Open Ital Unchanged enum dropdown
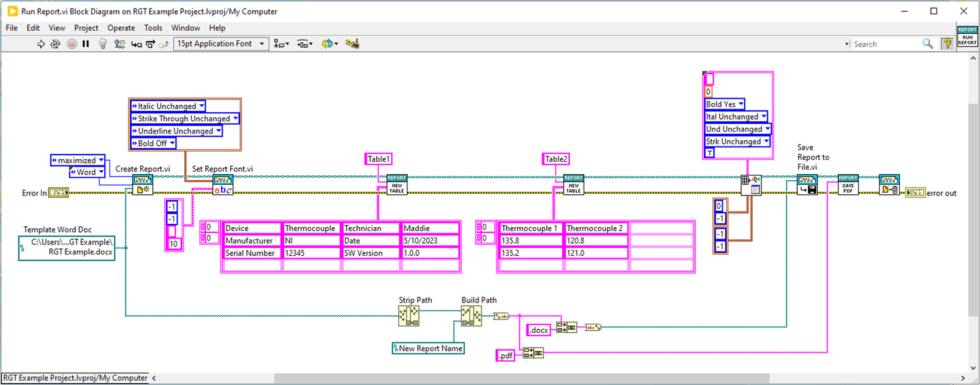Viewport: 980px width, 385px height. coord(763,116)
